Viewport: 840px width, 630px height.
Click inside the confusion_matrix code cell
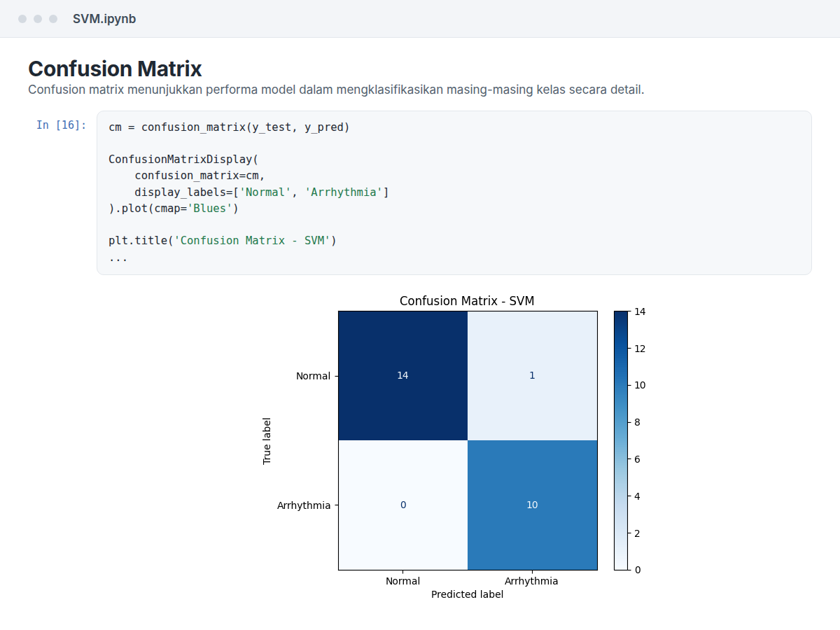tap(454, 192)
